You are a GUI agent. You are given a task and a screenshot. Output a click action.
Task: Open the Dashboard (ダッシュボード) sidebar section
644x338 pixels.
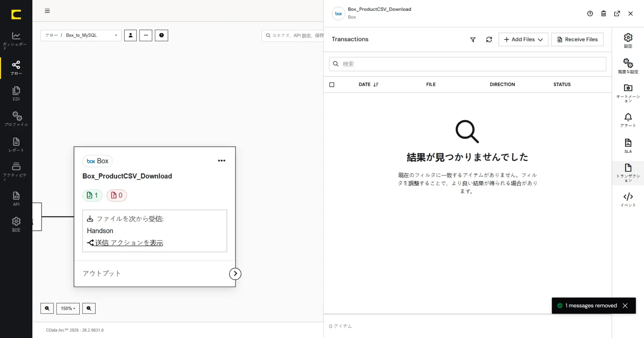pyautogui.click(x=16, y=40)
